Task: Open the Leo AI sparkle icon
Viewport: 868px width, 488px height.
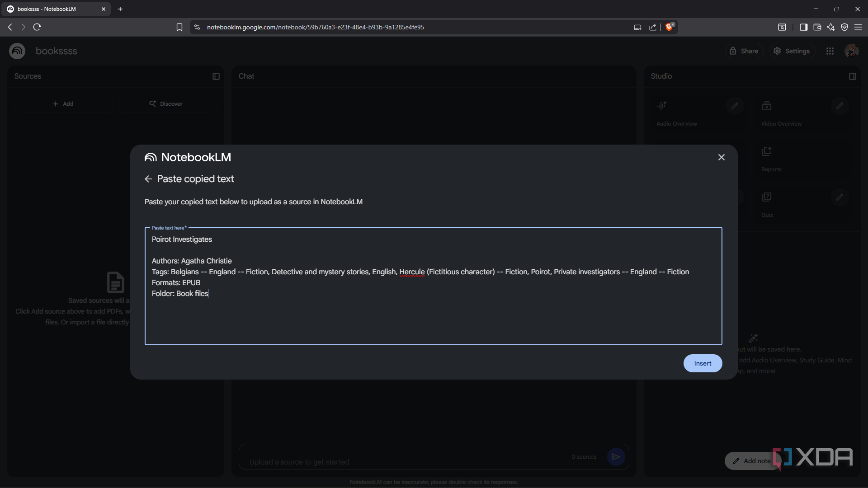Action: (x=831, y=27)
